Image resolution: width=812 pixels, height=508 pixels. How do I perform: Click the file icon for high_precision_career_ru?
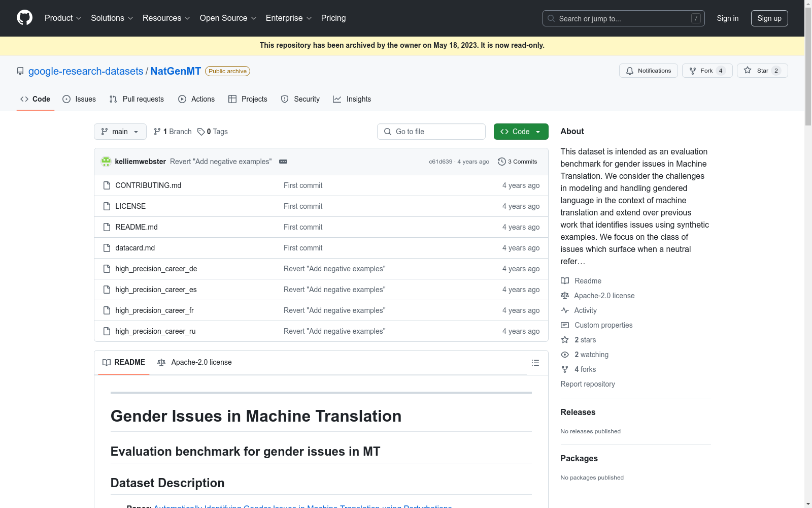107,331
